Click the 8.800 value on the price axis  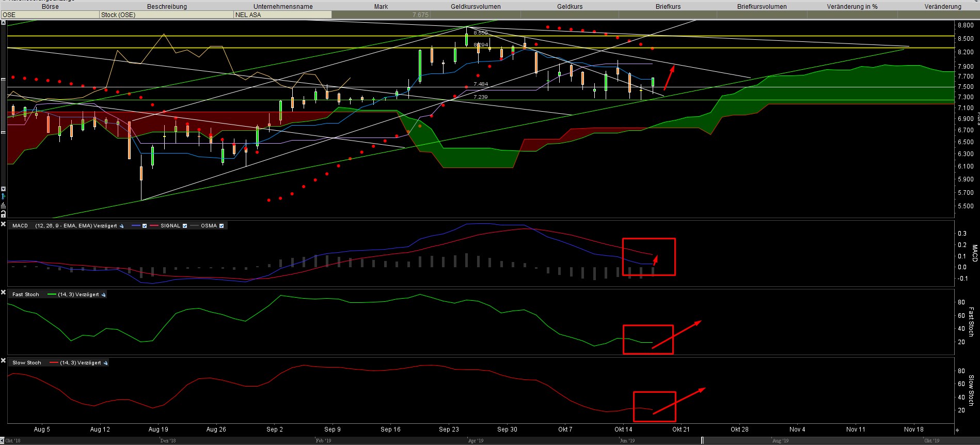click(x=966, y=25)
